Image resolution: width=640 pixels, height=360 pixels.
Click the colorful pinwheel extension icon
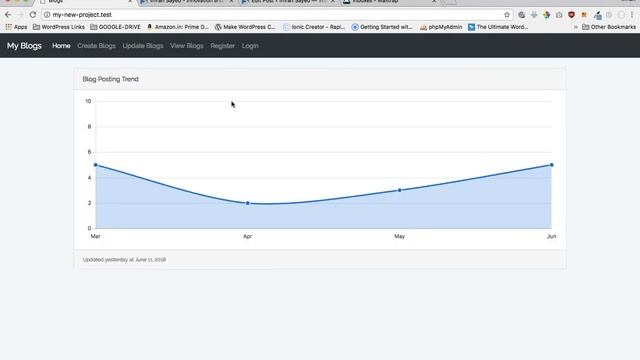click(x=547, y=15)
